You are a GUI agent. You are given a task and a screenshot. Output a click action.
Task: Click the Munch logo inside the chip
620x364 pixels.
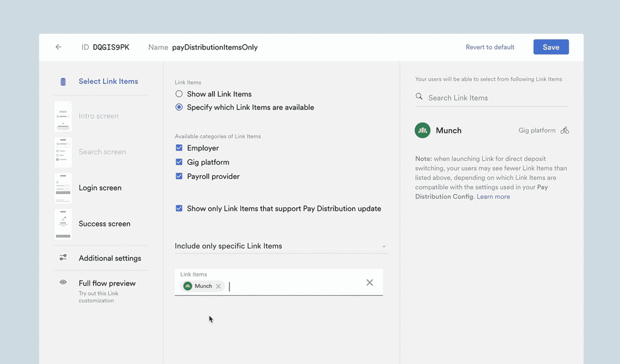[188, 286]
